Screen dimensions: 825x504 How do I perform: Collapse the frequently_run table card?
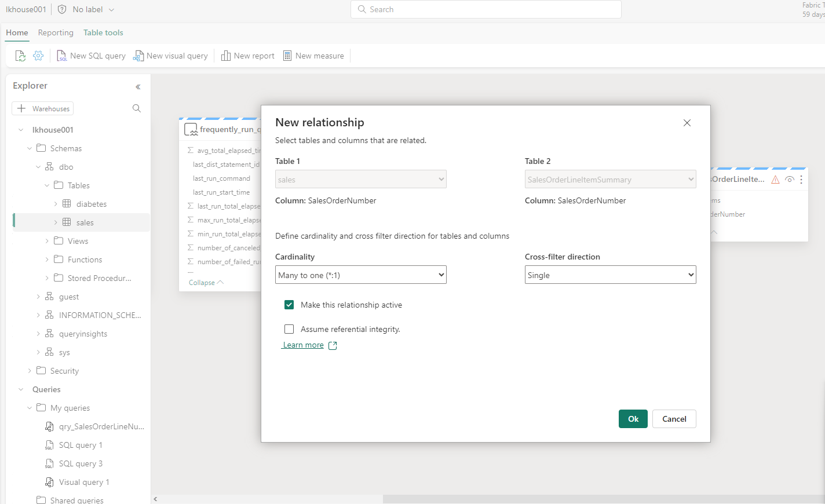tap(206, 283)
